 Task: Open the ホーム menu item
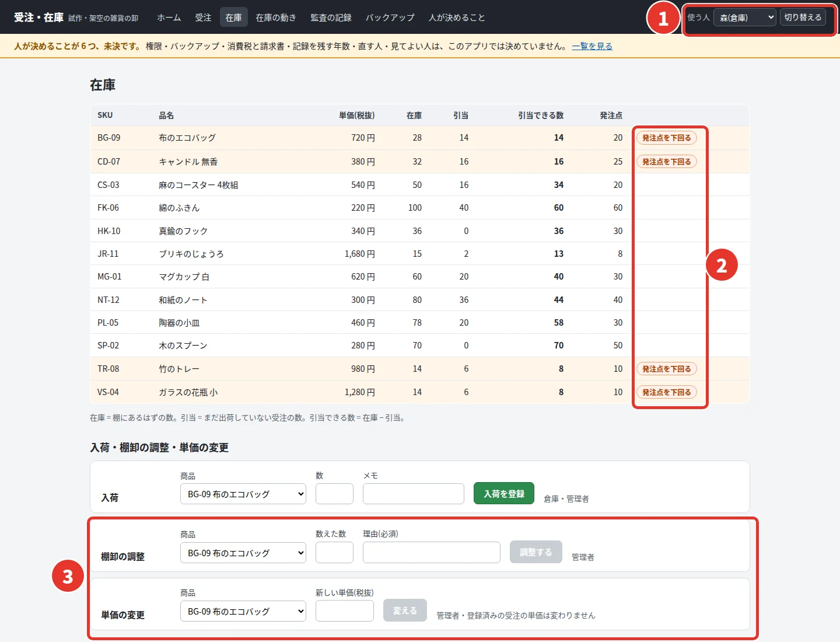[169, 18]
